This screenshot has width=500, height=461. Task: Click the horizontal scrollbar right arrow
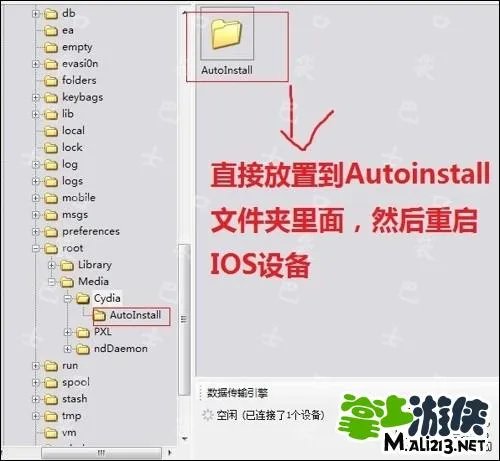170,453
